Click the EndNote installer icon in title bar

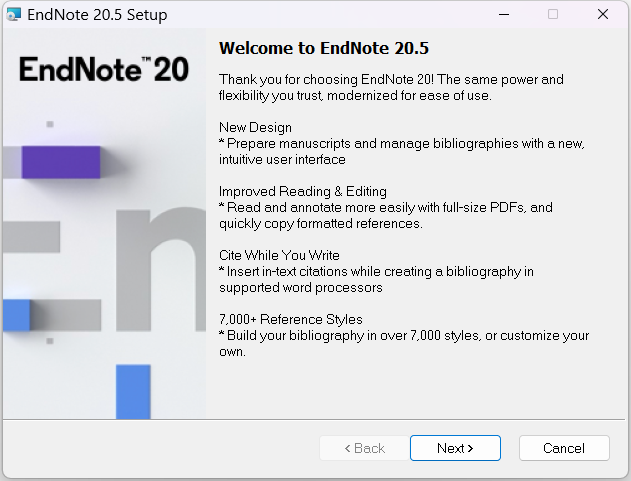(14, 15)
